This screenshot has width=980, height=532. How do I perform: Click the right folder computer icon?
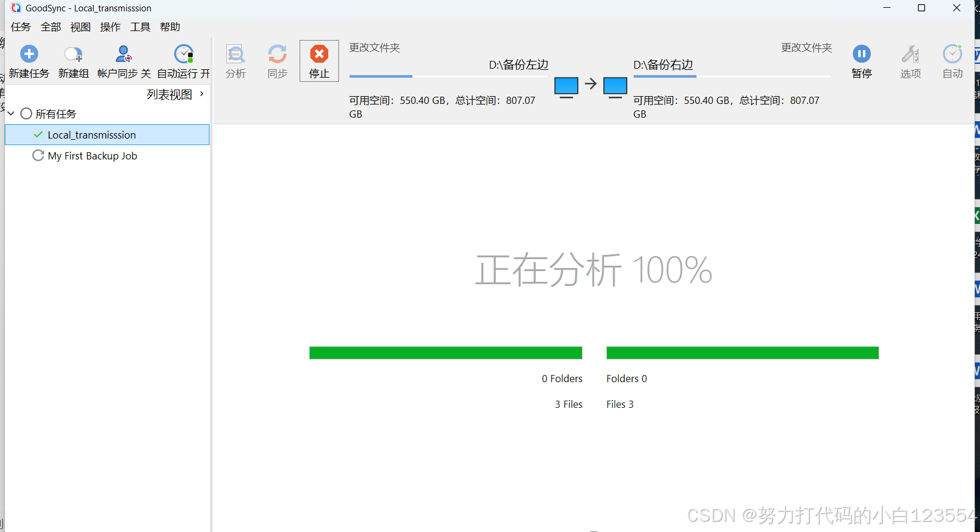pos(615,88)
